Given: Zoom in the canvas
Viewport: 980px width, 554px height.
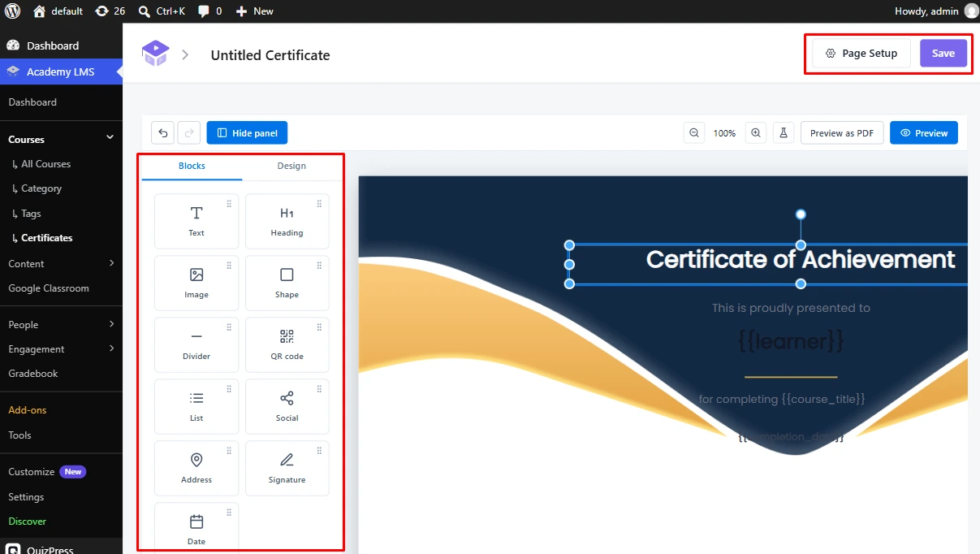Looking at the screenshot, I should (x=756, y=132).
